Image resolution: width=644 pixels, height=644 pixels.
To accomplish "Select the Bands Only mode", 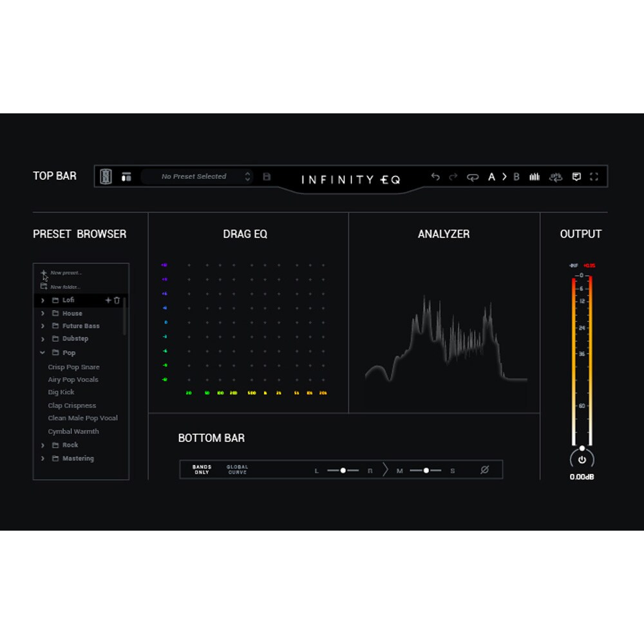I will point(202,470).
